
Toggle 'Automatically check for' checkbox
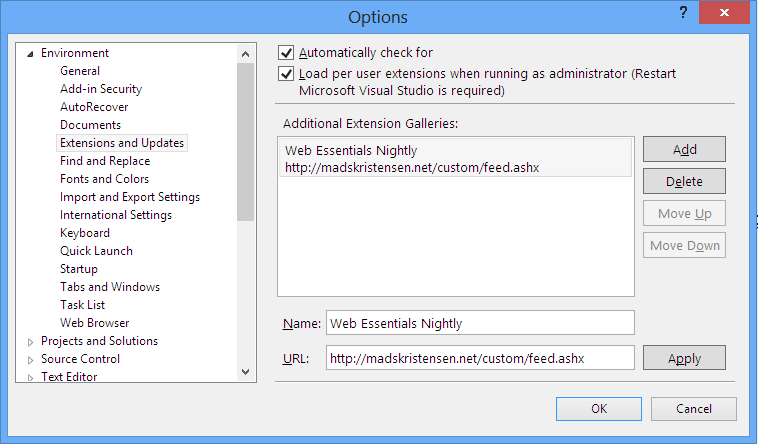click(x=287, y=53)
